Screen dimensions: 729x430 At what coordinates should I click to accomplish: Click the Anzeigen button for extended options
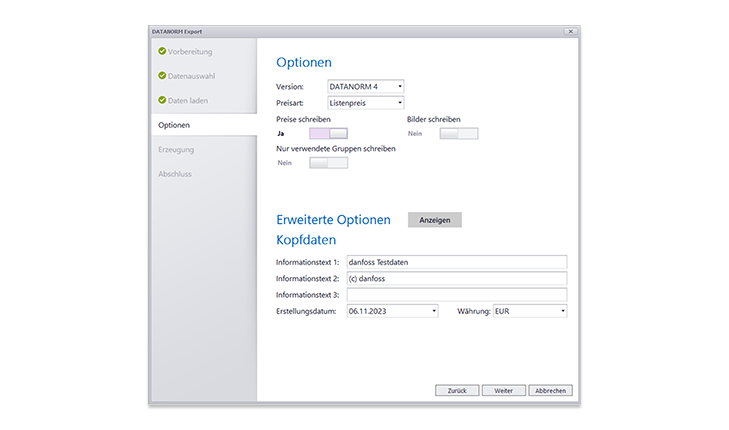pos(435,220)
